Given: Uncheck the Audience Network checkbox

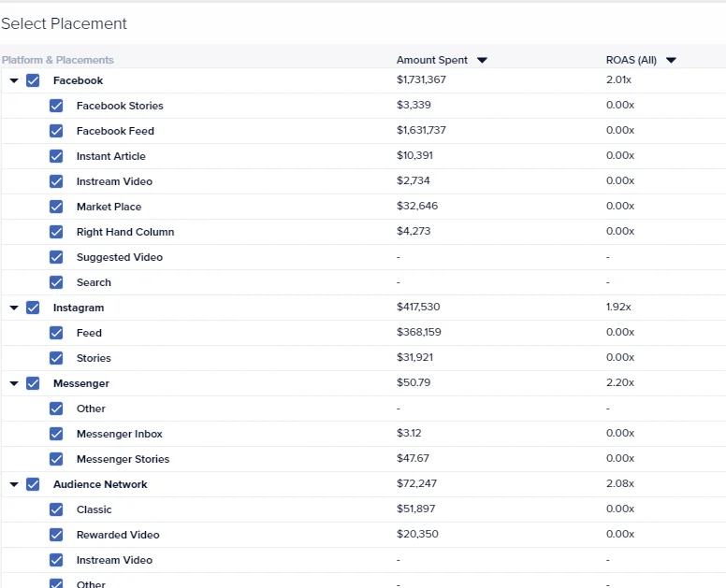Looking at the screenshot, I should 33,484.
